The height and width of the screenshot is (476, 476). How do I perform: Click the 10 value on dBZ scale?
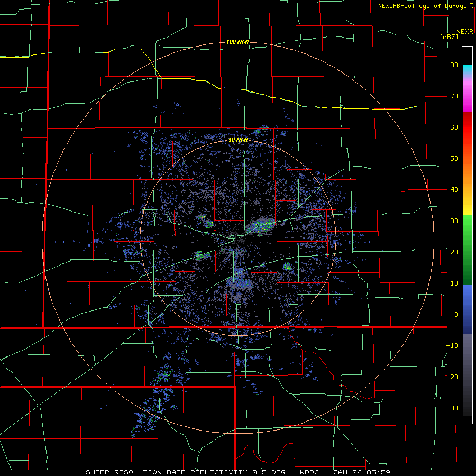(x=454, y=283)
